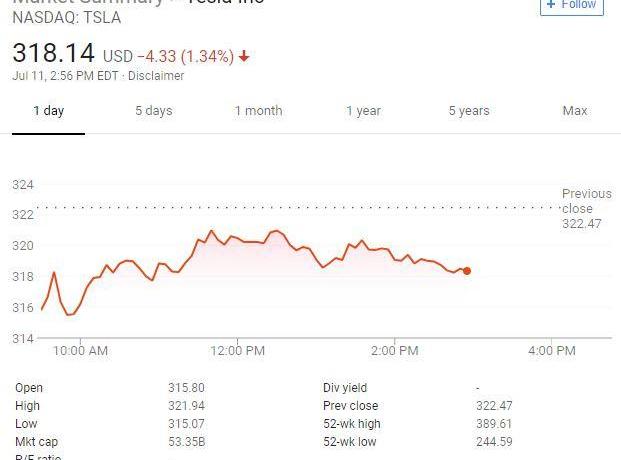621x460 pixels.
Task: View the 5 years range
Action: point(469,111)
